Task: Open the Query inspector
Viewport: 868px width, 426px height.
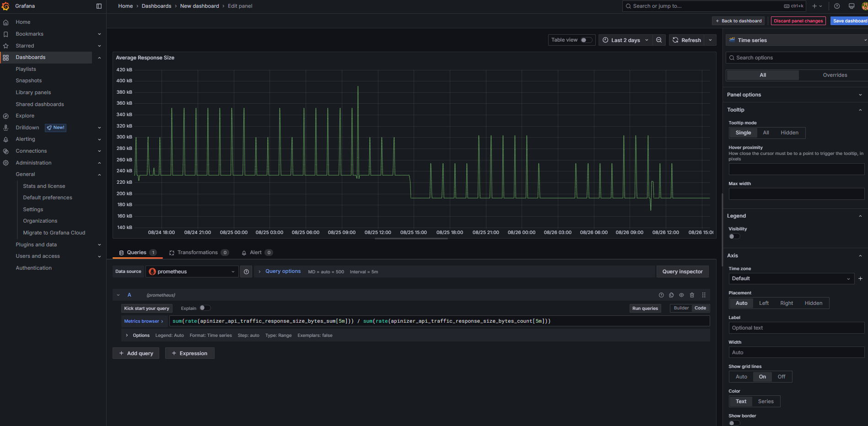Action: click(682, 272)
